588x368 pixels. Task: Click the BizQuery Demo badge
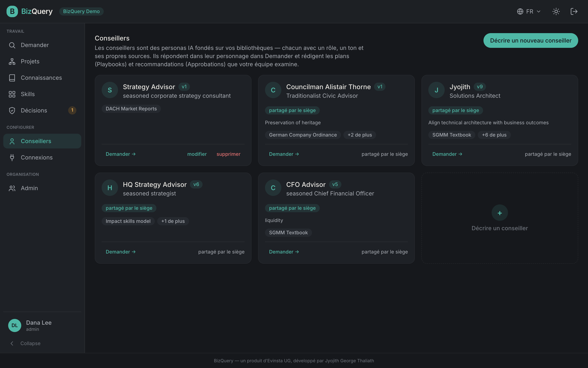[x=81, y=11]
